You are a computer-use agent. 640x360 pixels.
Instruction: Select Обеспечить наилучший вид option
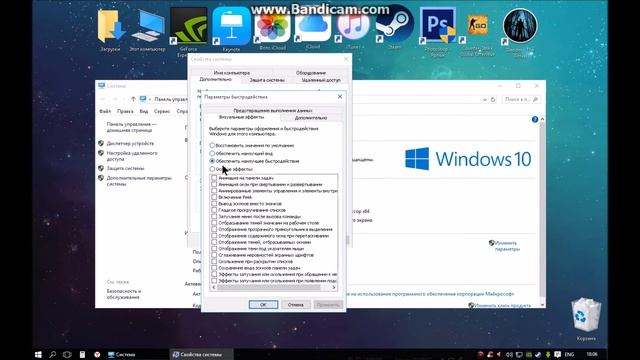click(241, 153)
